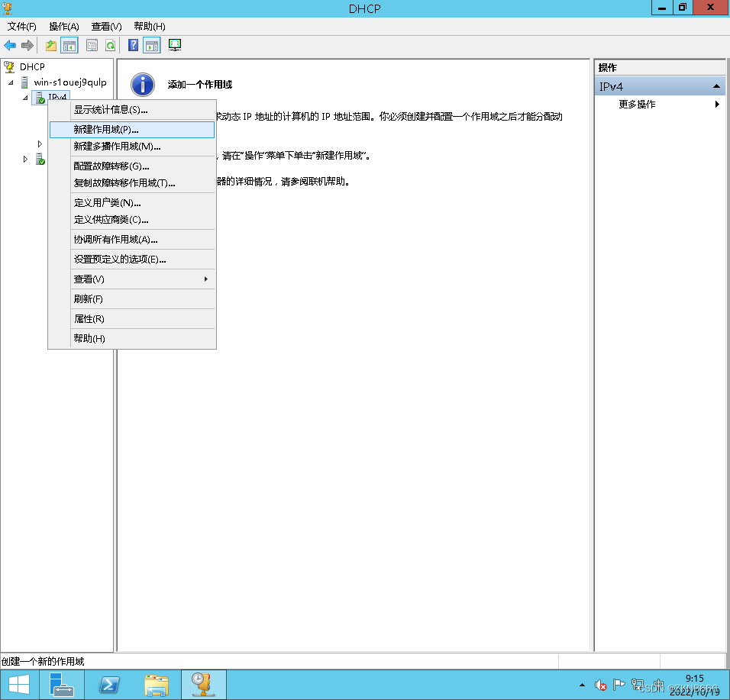The width and height of the screenshot is (730, 700).
Task: Click the back navigation arrow
Action: tap(9, 45)
